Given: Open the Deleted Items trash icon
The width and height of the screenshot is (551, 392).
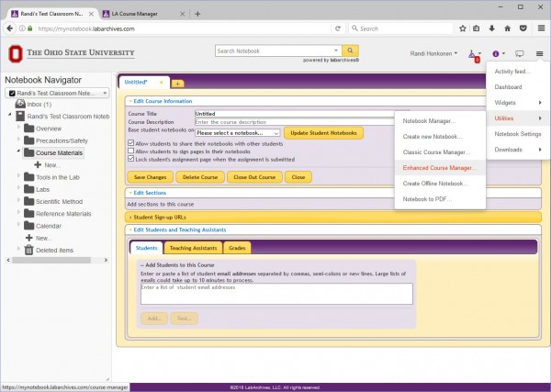Looking at the screenshot, I should [x=28, y=250].
